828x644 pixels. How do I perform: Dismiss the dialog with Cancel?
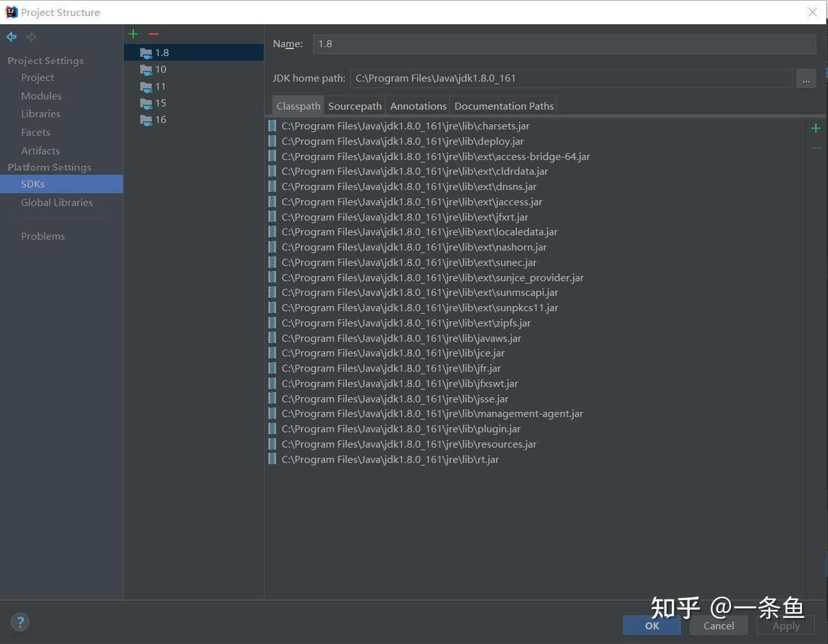coord(718,626)
